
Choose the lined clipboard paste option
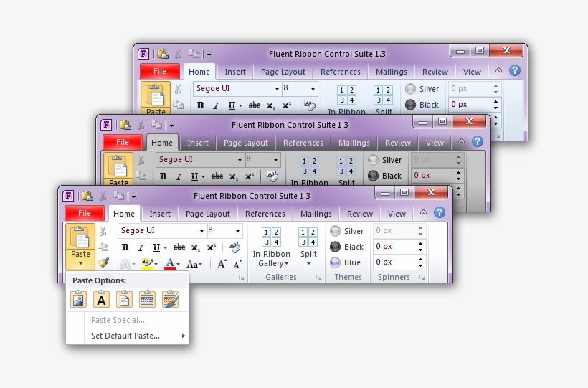[147, 300]
